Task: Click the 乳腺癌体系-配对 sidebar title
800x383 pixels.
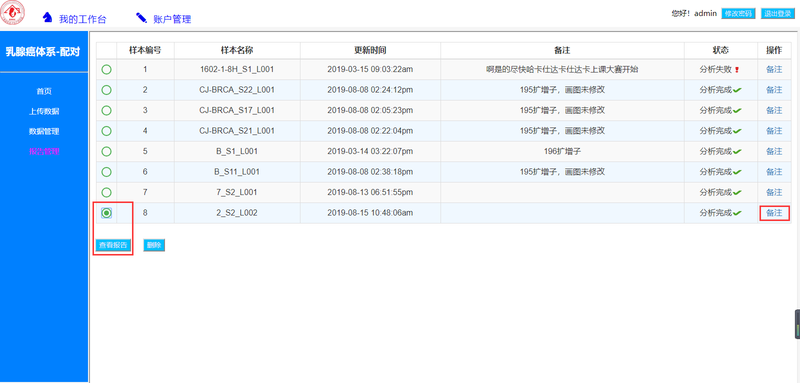Action: click(43, 52)
